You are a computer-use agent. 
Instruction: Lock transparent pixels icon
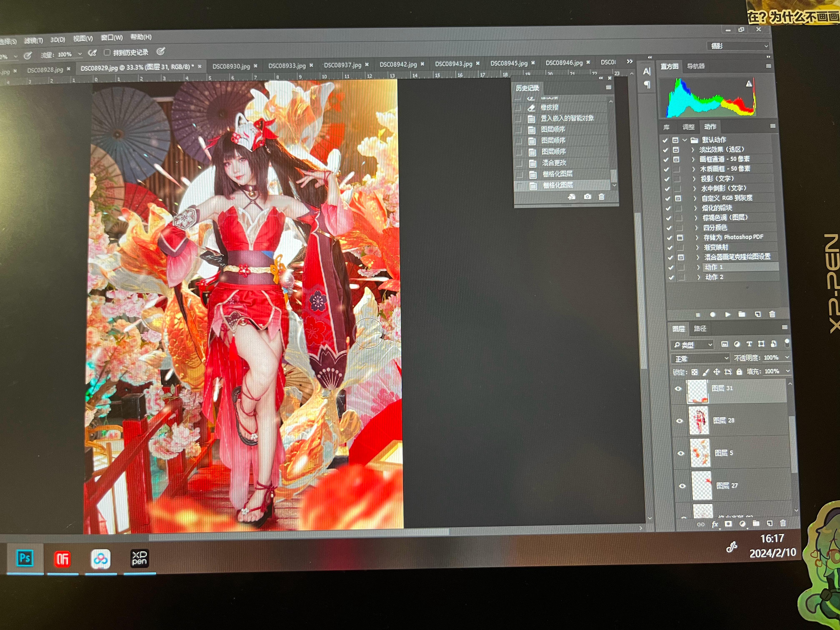(694, 372)
